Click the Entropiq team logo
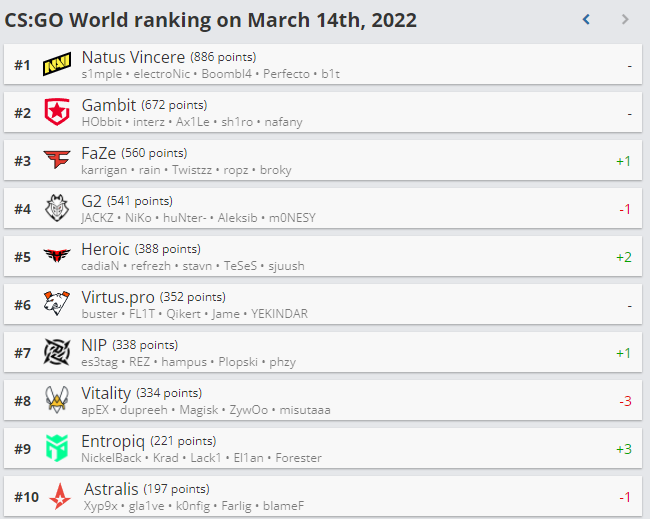Image resolution: width=650 pixels, height=519 pixels. tap(58, 449)
